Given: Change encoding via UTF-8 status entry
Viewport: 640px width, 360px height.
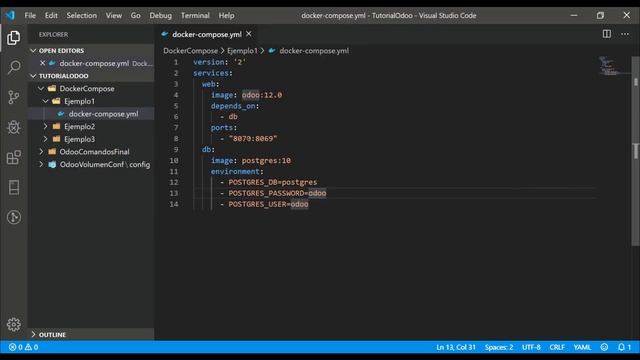Looking at the screenshot, I should pos(531,347).
